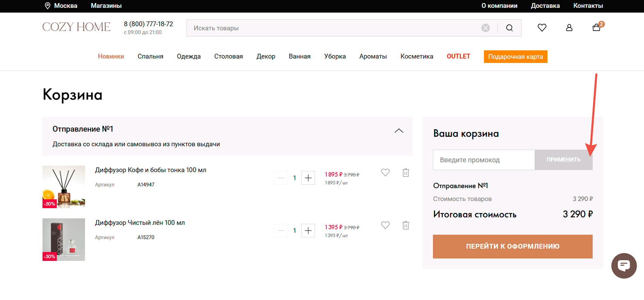Open the Спальня category

point(151,56)
